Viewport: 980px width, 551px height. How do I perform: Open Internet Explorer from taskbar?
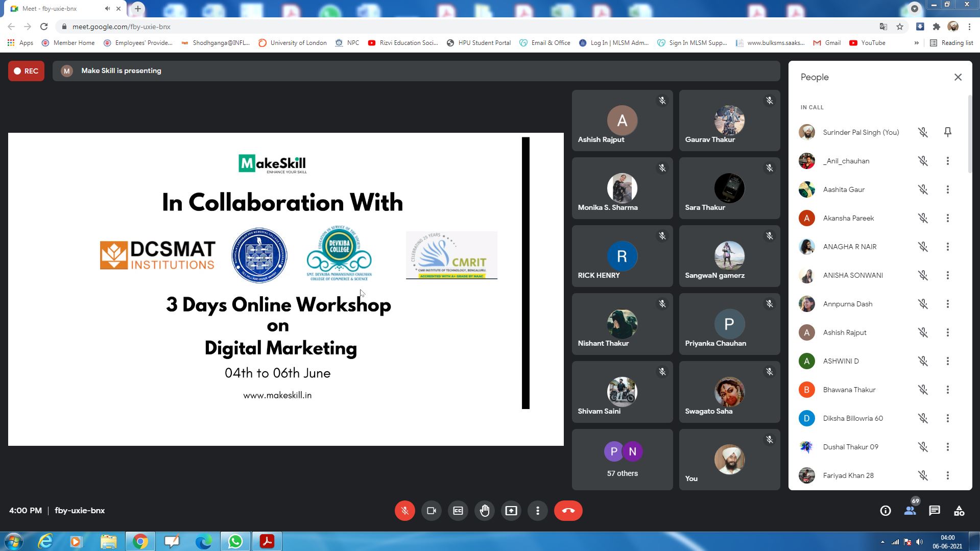pyautogui.click(x=45, y=541)
